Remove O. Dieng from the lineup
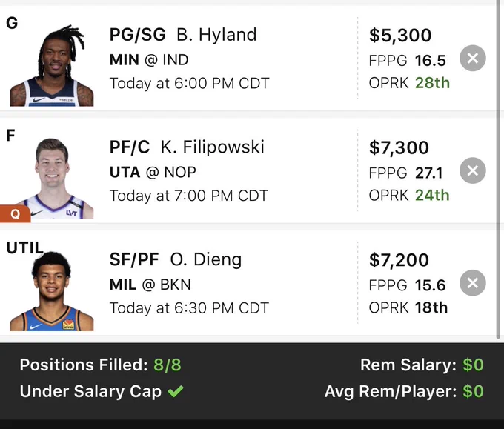Viewport: 504px width, 429px height. click(473, 283)
